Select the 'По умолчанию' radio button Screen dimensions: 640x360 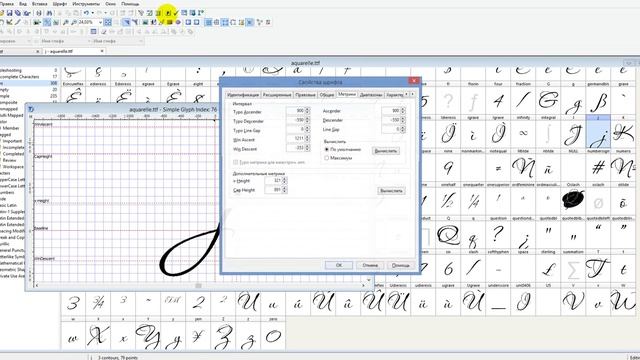(327, 149)
